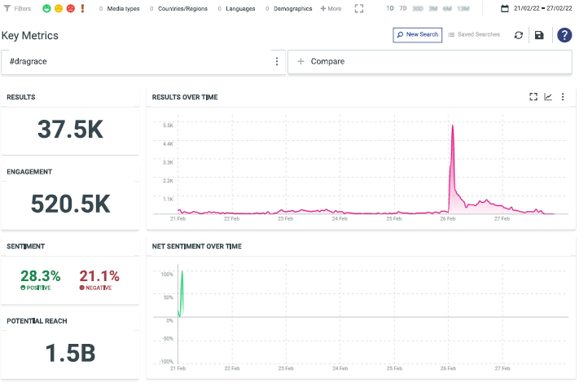Save the dashboard with the floppy disk icon

pos(539,35)
